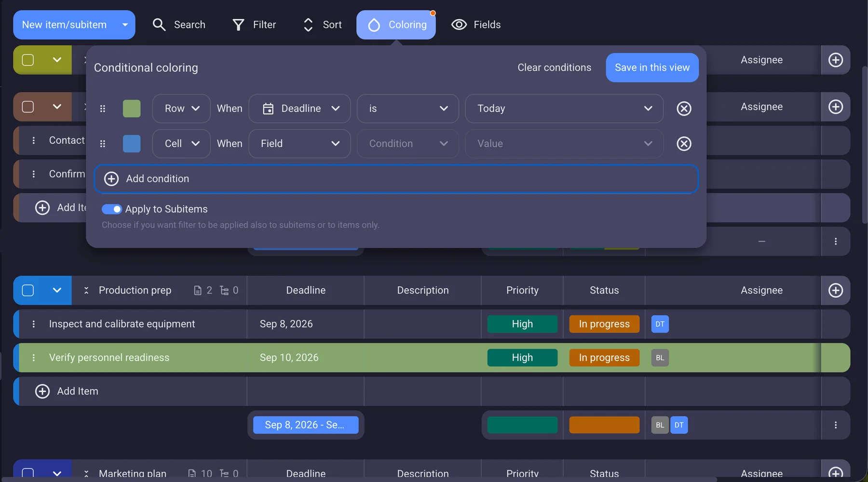Check the Production prep group checkbox
Image resolution: width=868 pixels, height=482 pixels.
click(x=28, y=290)
